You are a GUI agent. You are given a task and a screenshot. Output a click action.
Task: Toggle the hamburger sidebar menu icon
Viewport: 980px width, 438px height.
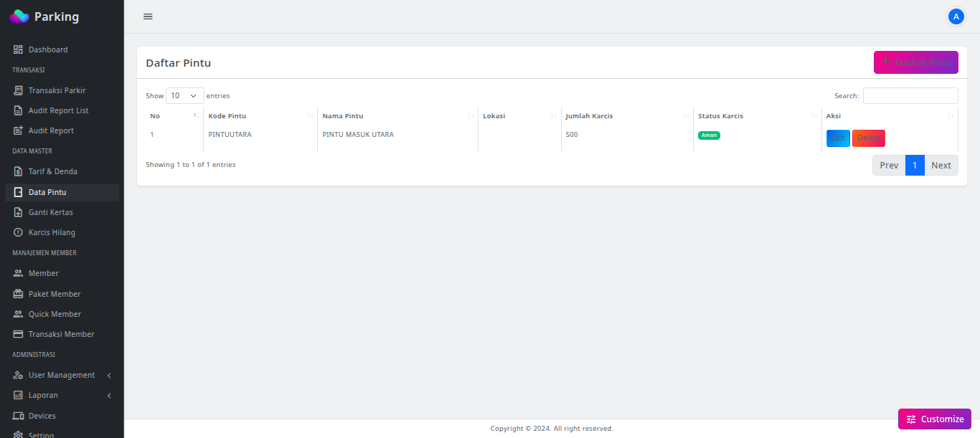(x=148, y=16)
